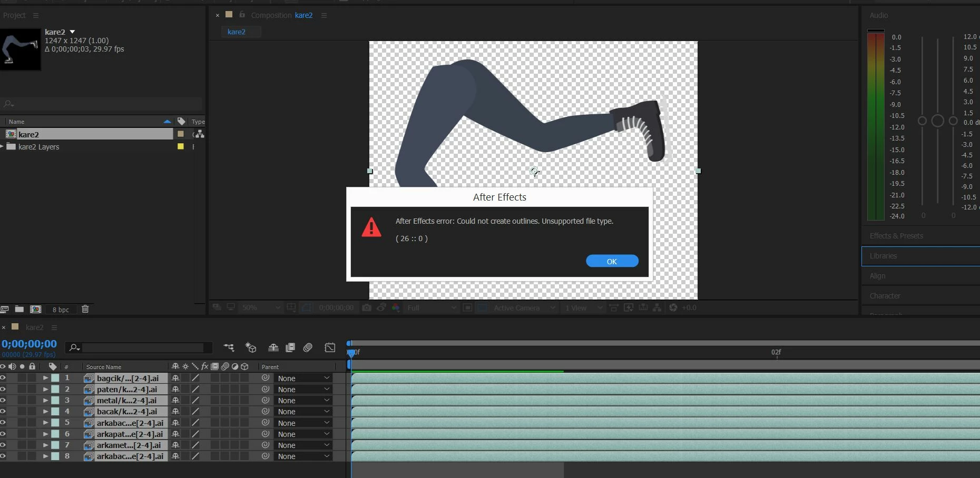Click the show snapshot icon in viewer

coord(381,307)
